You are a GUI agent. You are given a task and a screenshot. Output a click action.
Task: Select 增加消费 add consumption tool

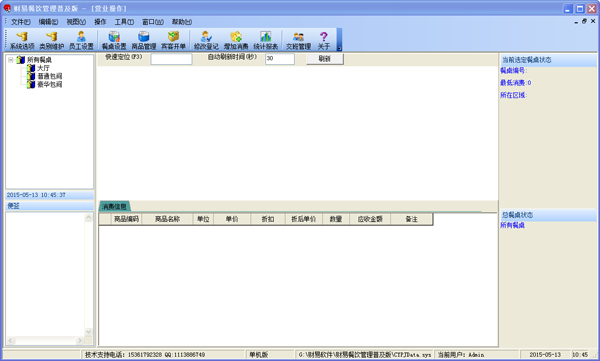pos(236,41)
